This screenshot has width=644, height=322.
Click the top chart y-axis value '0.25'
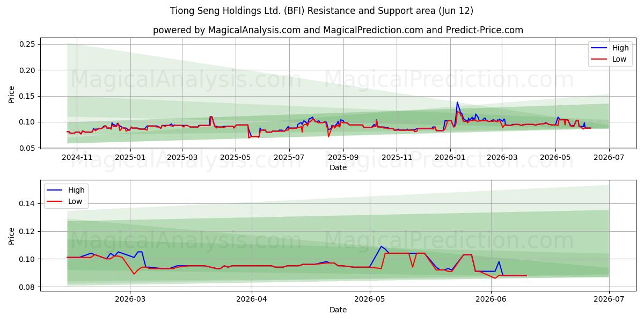tap(27, 44)
